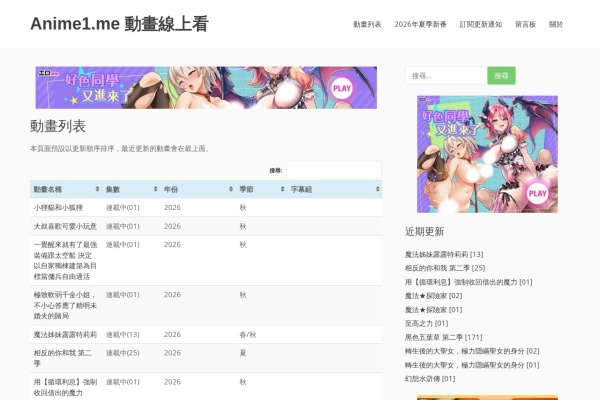This screenshot has height=400, width=600.
Task: Open 轉生後的大聖女，極力隱瞞聖女的身分 [02]
Action: (x=472, y=351)
